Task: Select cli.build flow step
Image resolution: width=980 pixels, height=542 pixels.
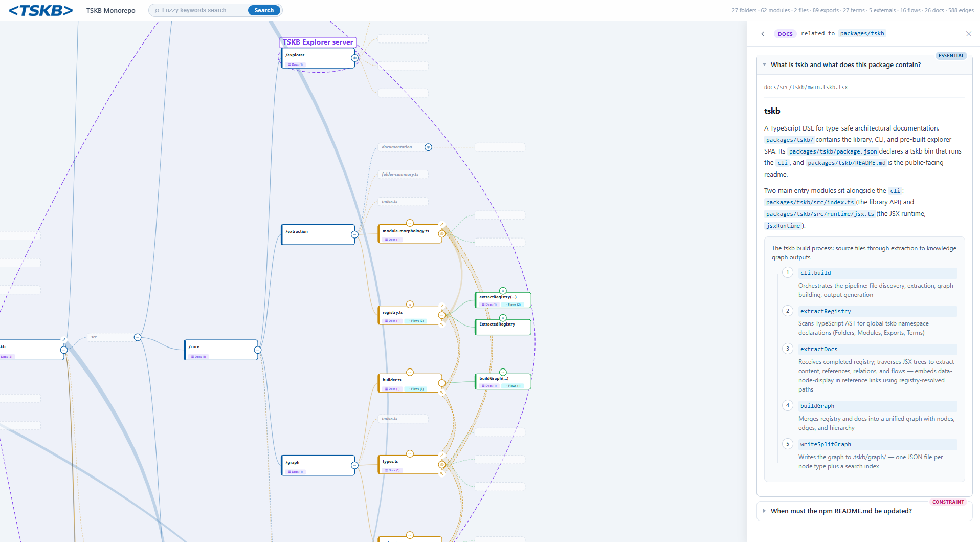Action: click(878, 273)
